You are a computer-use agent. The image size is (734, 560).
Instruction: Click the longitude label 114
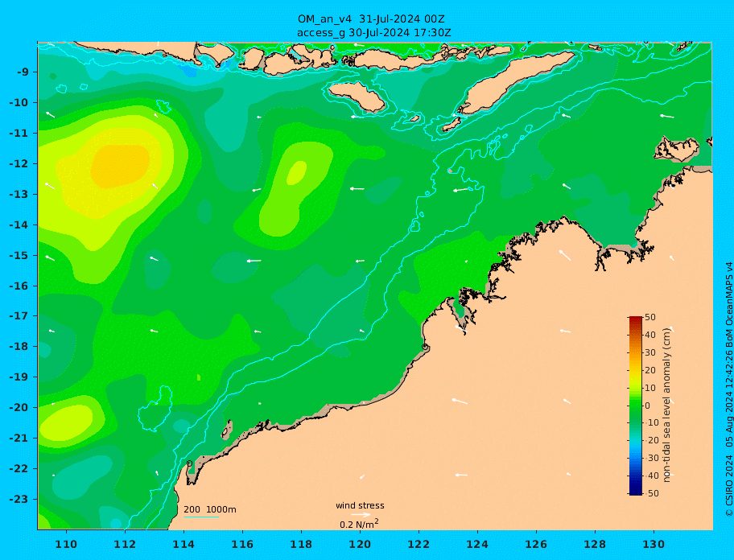[x=183, y=544]
